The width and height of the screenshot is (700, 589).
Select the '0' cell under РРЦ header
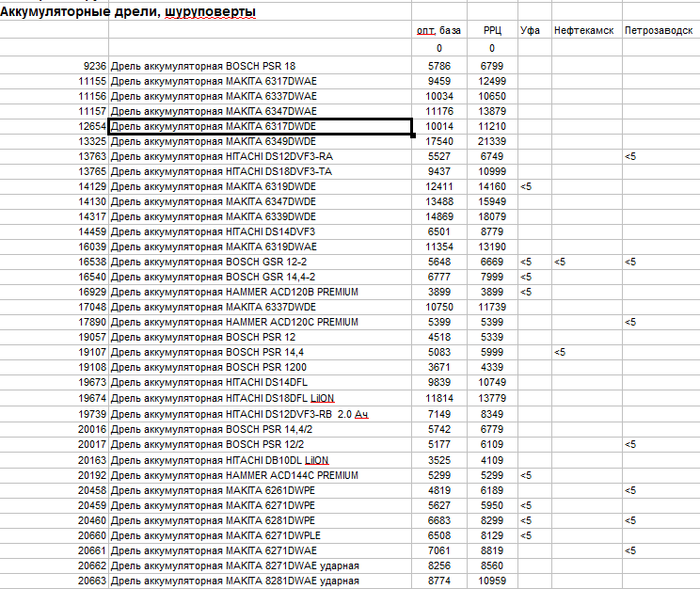pyautogui.click(x=492, y=48)
